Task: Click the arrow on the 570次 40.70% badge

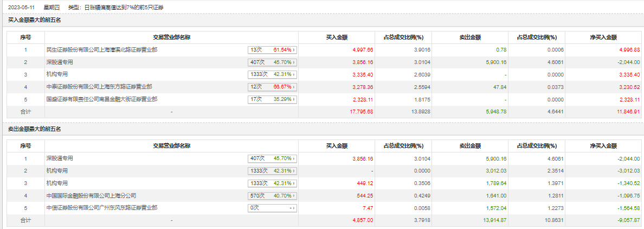Action: (294, 196)
